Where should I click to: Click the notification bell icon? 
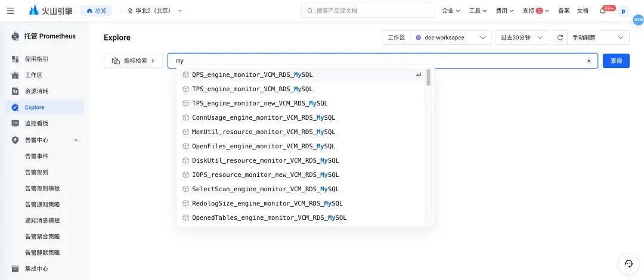point(603,11)
